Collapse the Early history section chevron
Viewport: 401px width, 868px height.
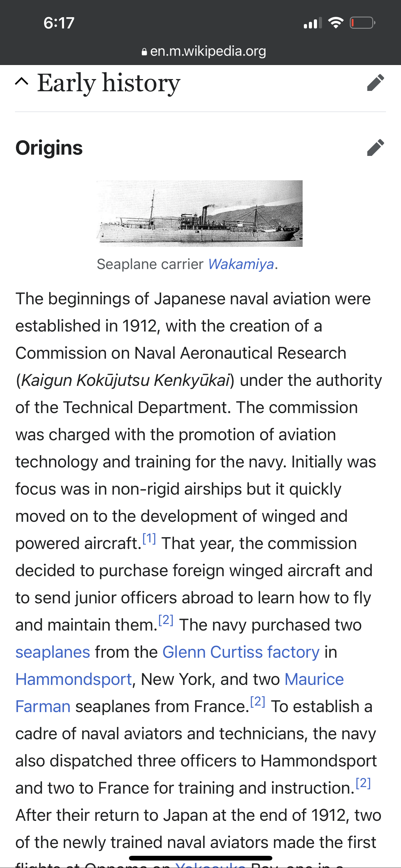click(x=22, y=82)
